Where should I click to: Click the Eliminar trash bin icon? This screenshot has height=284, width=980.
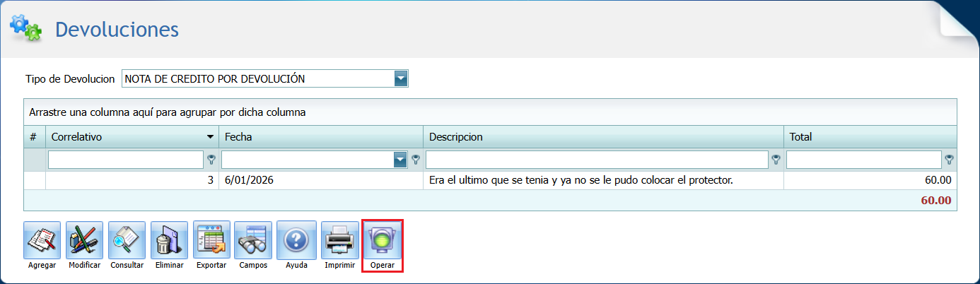pyautogui.click(x=169, y=241)
